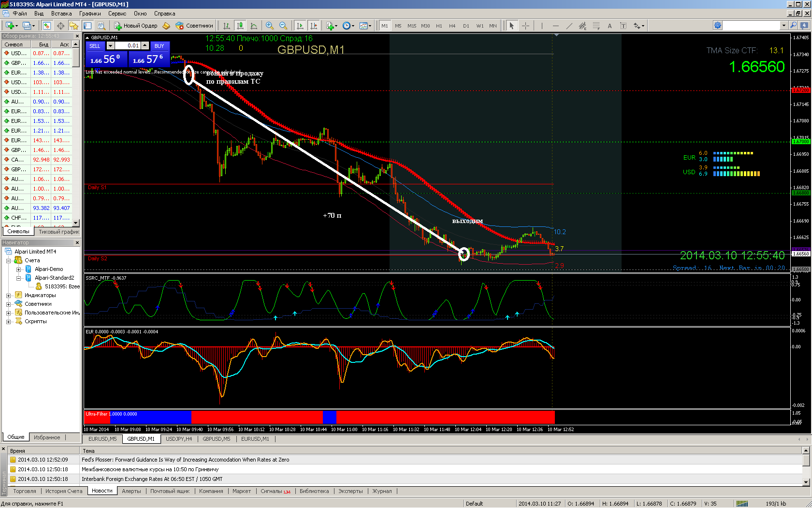Switch timeframe to MN

[493, 26]
